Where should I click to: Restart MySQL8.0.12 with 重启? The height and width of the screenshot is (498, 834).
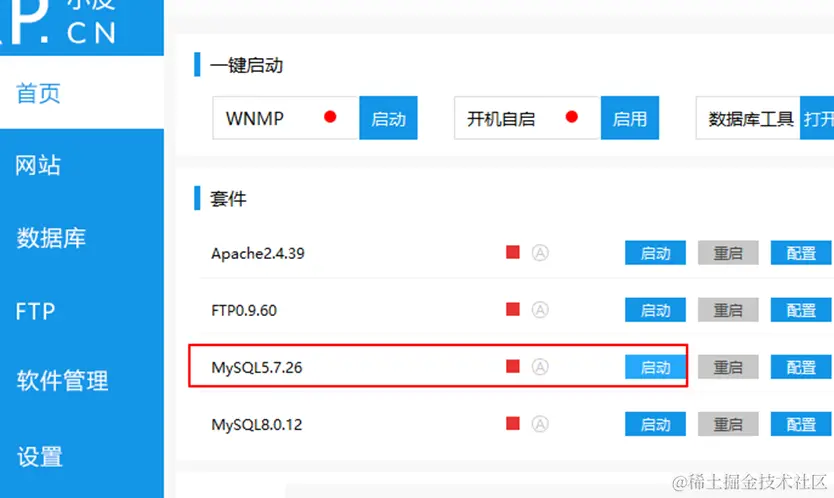[728, 424]
